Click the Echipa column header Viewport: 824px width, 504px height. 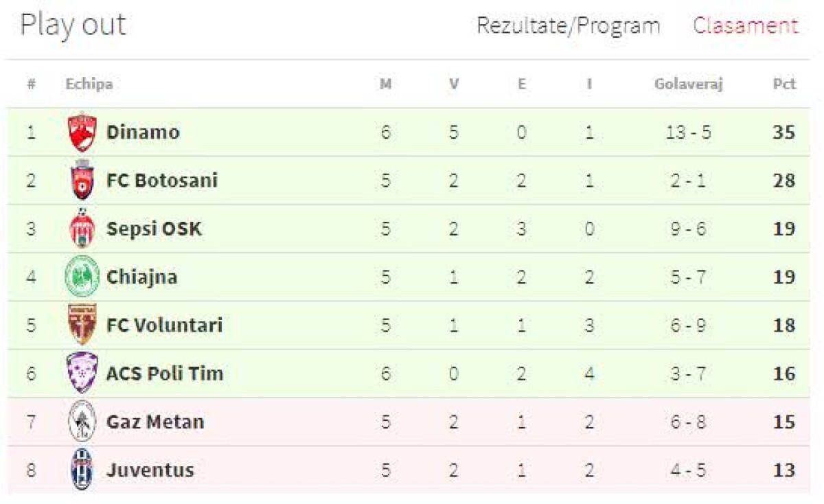(x=89, y=84)
